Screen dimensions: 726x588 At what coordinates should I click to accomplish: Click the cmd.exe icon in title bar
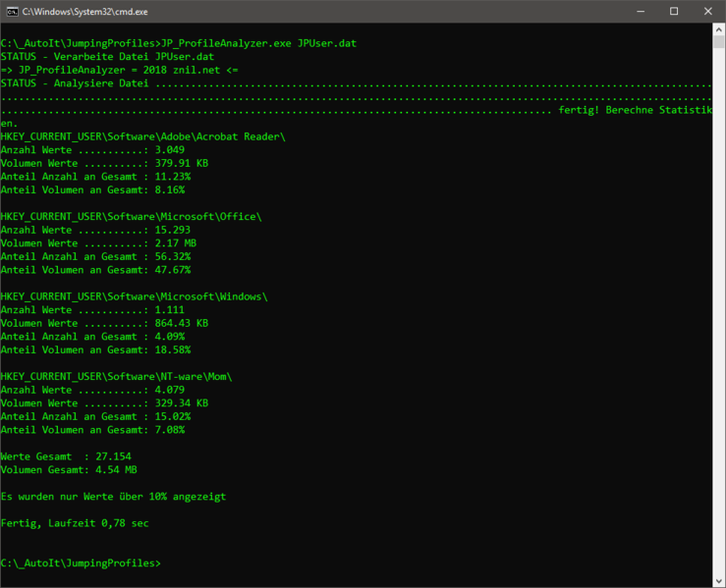coord(11,11)
